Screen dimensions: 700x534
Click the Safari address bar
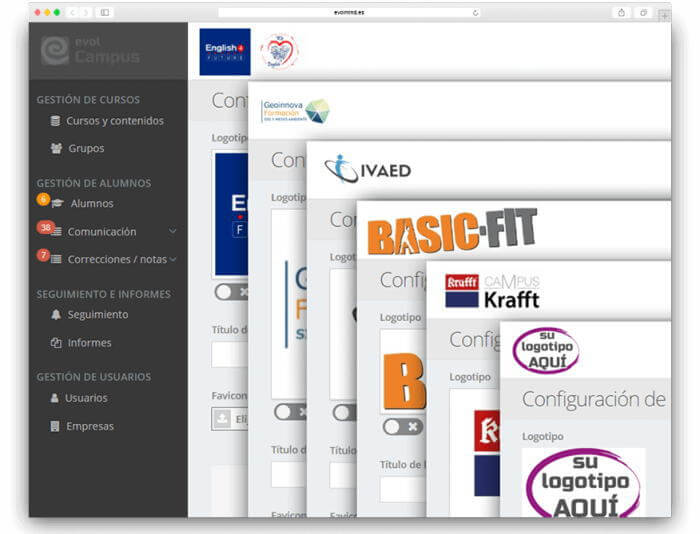click(348, 12)
